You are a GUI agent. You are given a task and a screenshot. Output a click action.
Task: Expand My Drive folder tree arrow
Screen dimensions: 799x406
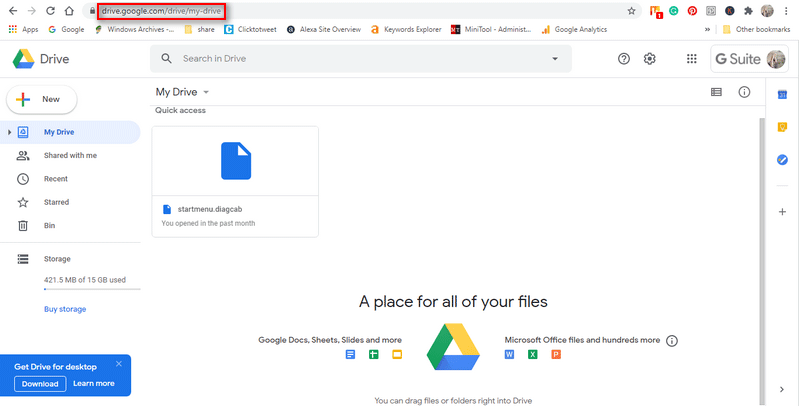(x=9, y=132)
